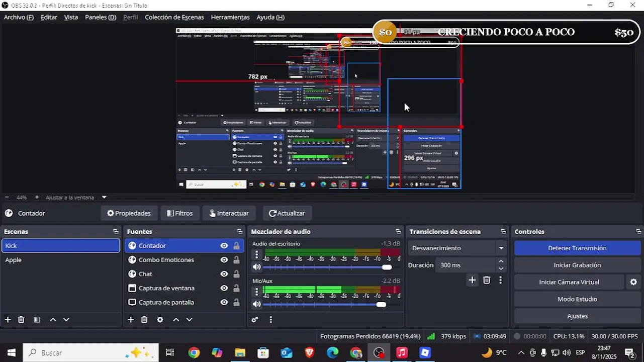
Task: Toggle lock on Combo Emoticones source
Action: 236,260
